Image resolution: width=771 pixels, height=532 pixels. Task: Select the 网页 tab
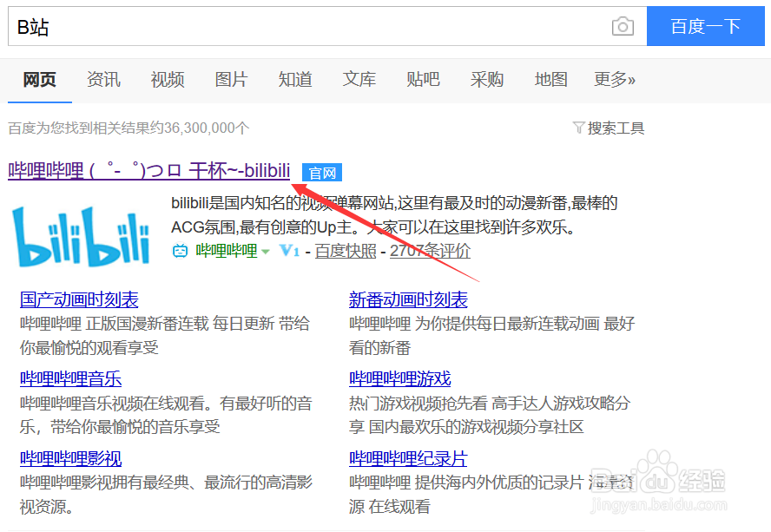40,79
